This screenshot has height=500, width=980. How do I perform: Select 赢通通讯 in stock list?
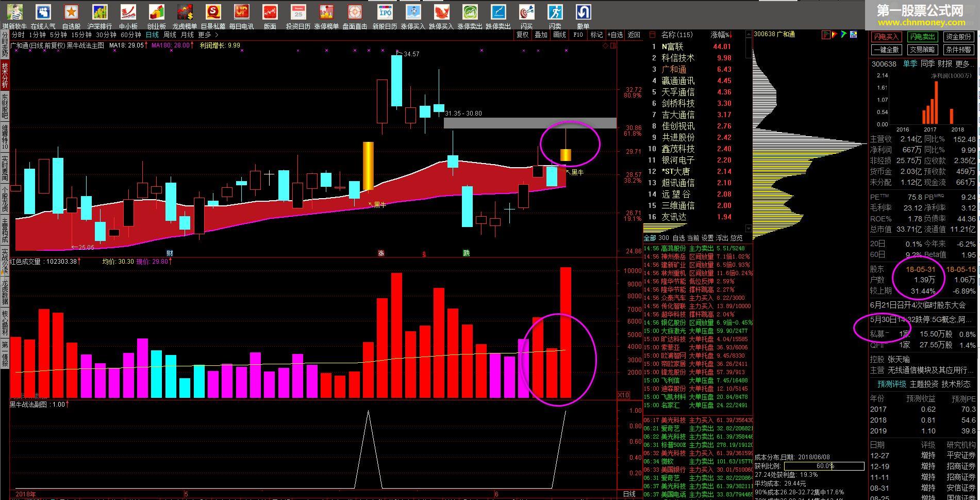[x=678, y=80]
